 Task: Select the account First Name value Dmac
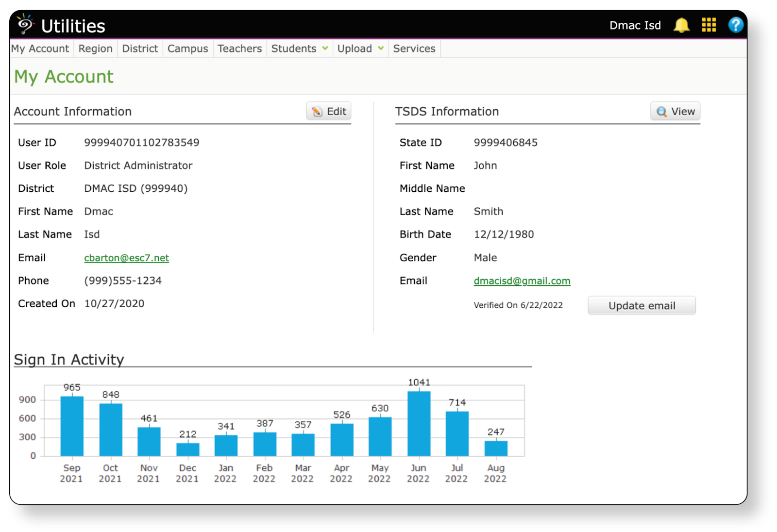tap(99, 212)
